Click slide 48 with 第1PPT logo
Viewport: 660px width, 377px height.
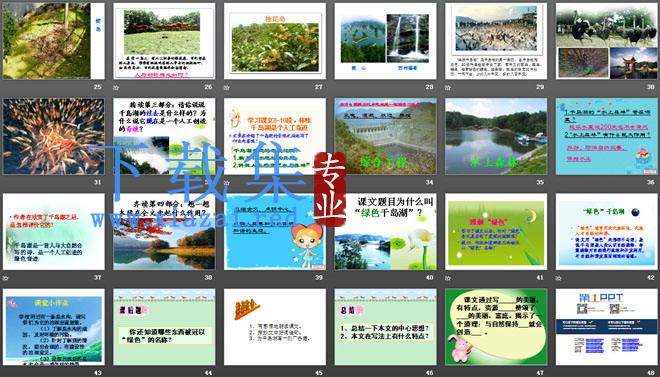coord(607,327)
